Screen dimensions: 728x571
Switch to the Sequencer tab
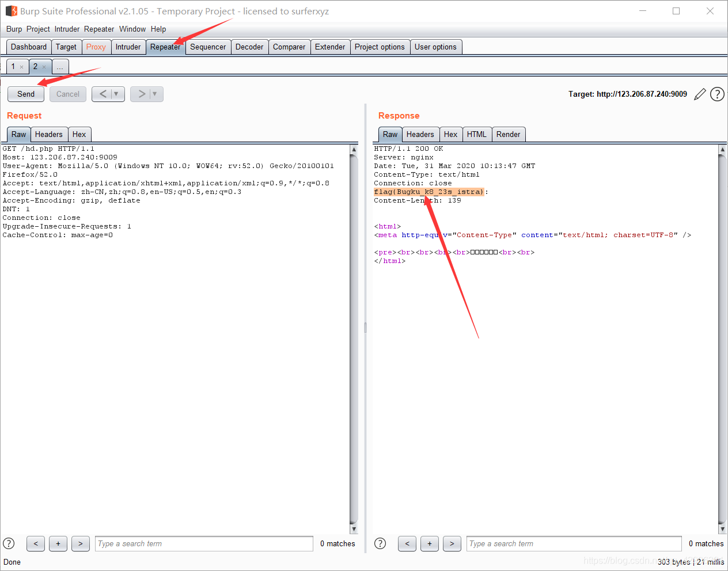click(208, 47)
